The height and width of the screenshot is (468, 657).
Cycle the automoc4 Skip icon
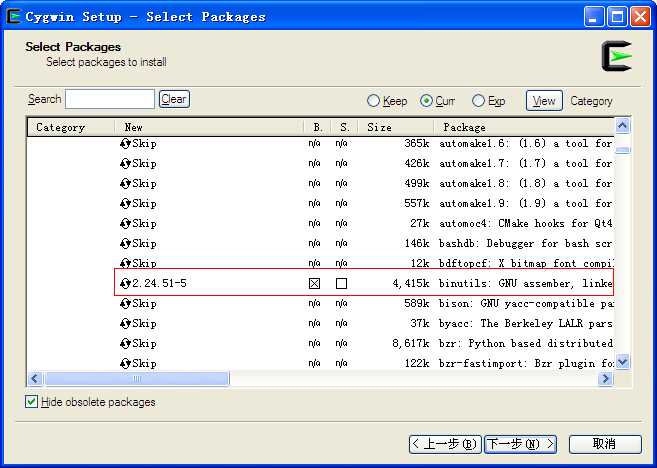click(x=125, y=224)
